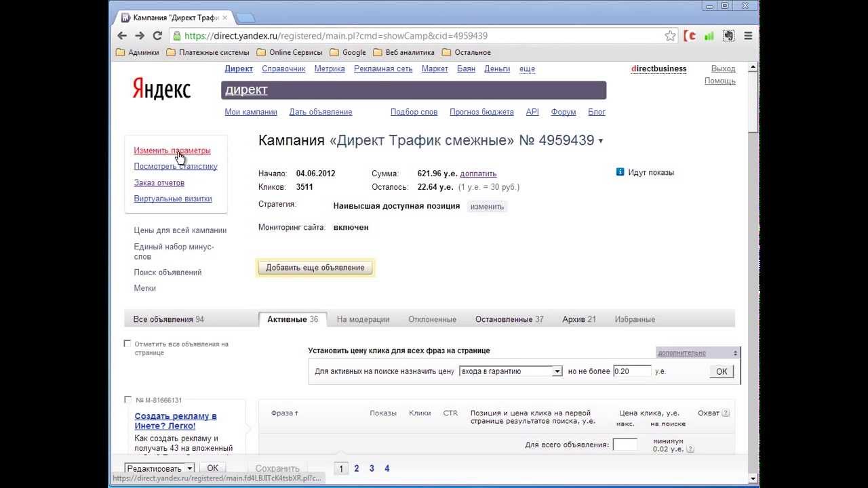The image size is (868, 488).
Task: Open Виртуальные визитки link
Action: [x=173, y=199]
